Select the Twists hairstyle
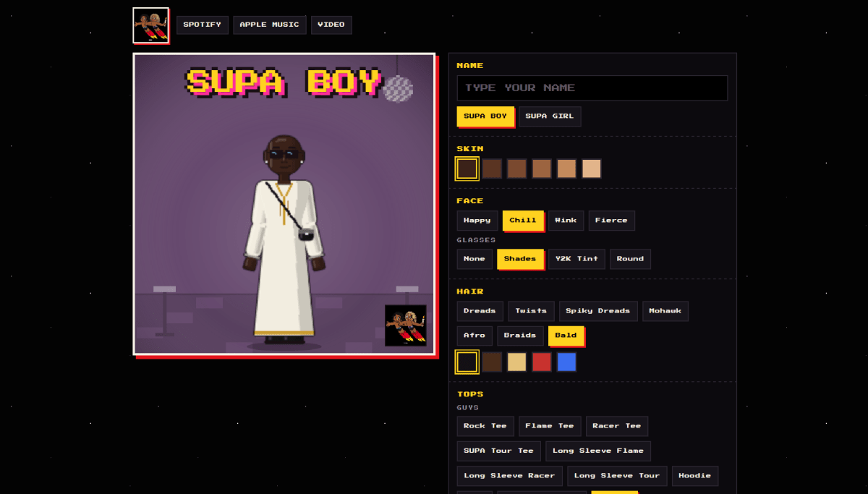This screenshot has height=494, width=868. coord(531,311)
